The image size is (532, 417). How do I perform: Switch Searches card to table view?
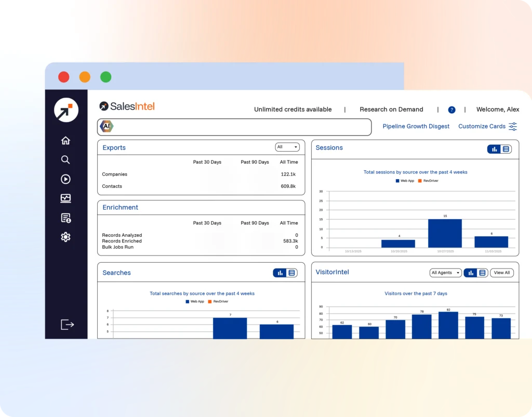click(291, 273)
